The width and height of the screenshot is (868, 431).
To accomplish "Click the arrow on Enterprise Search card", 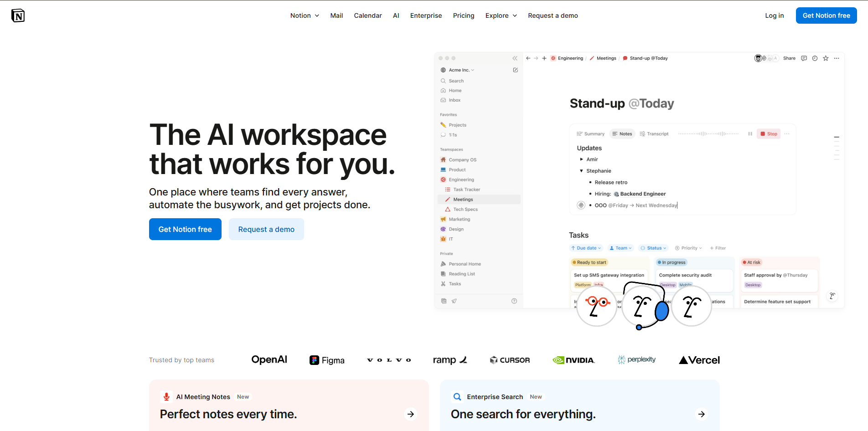I will click(x=702, y=414).
